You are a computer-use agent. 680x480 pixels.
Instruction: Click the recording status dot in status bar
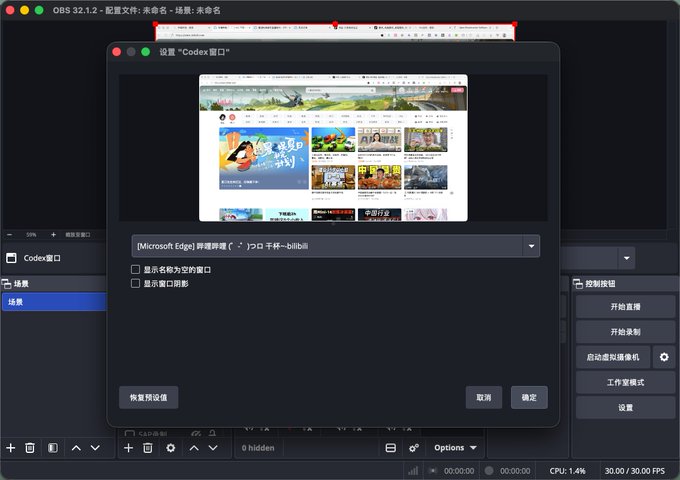(x=489, y=471)
